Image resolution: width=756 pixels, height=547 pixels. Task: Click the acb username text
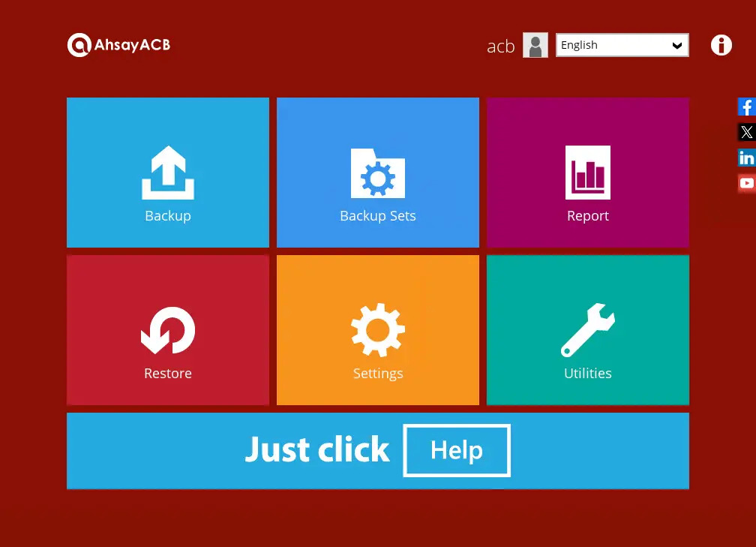tap(500, 47)
